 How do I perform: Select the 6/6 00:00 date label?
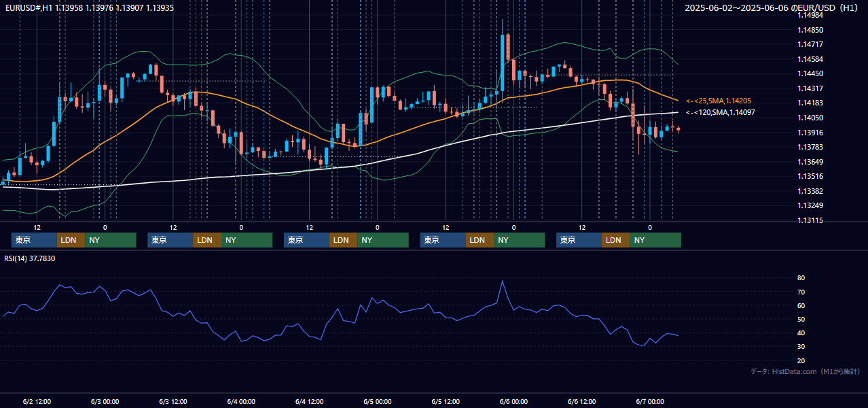513,401
